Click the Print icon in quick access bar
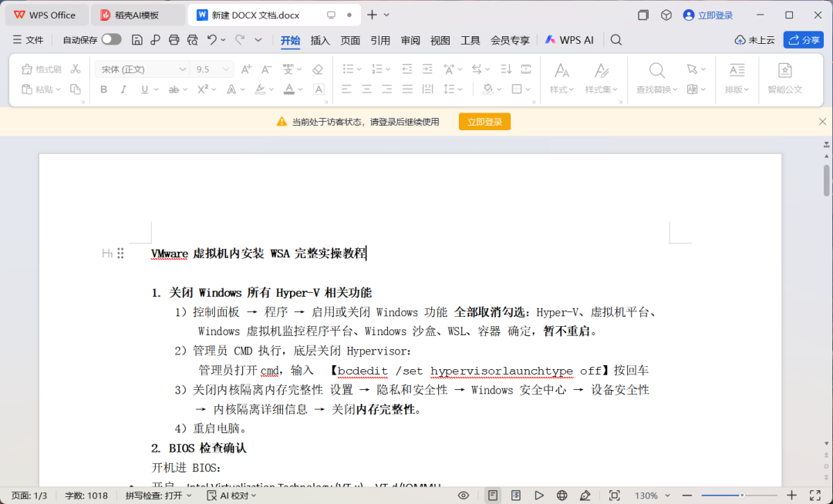This screenshot has height=504, width=833. click(x=174, y=40)
